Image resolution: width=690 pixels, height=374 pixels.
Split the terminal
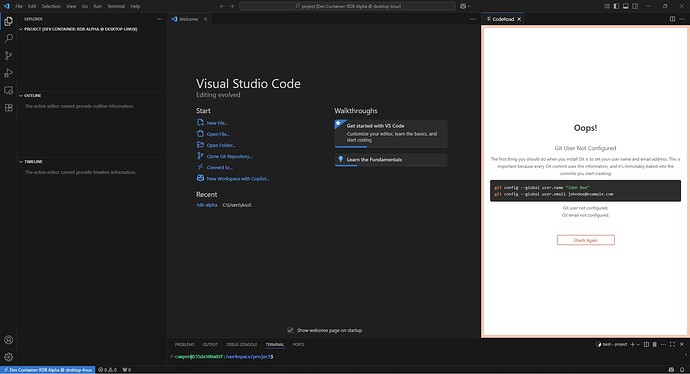(646, 345)
